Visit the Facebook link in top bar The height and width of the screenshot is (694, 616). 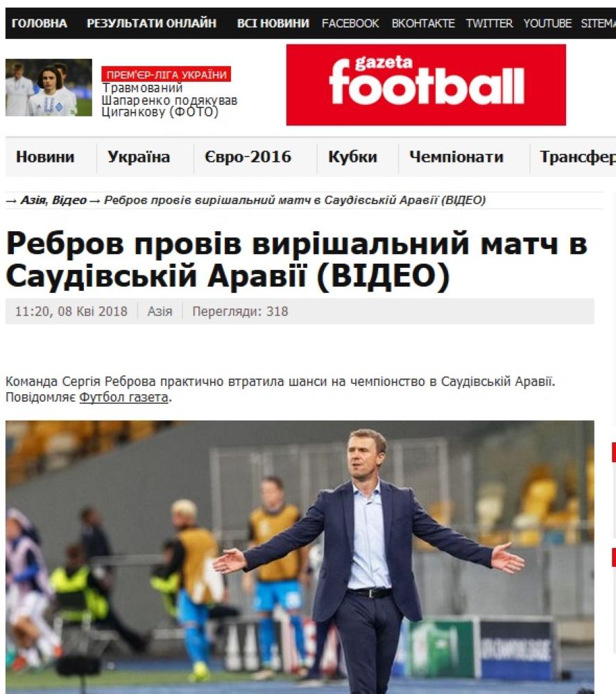[x=350, y=23]
